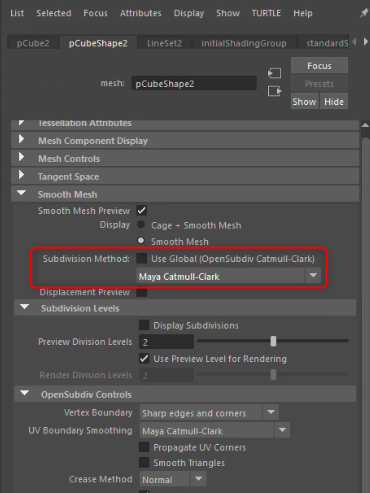Click the load input connection icon

274,73
